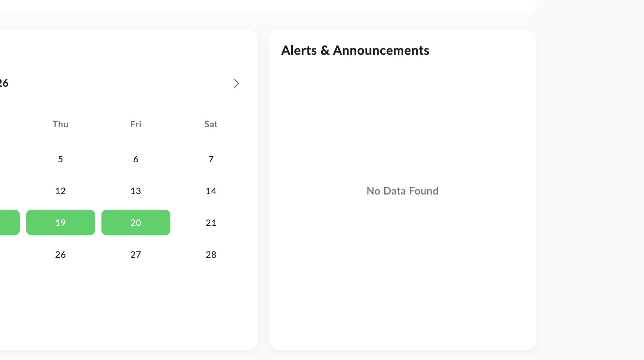Select date 28 in last row
This screenshot has width=644, height=360.
(211, 254)
